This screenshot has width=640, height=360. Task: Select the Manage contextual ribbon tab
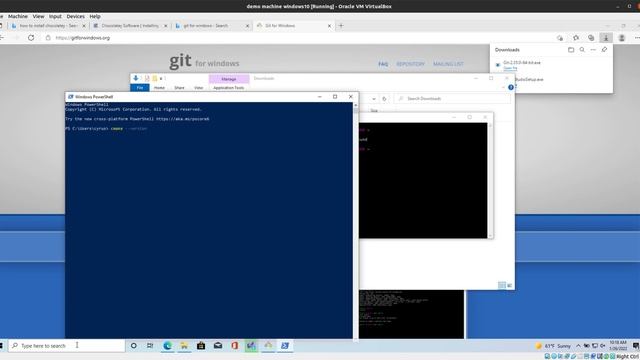(x=229, y=79)
